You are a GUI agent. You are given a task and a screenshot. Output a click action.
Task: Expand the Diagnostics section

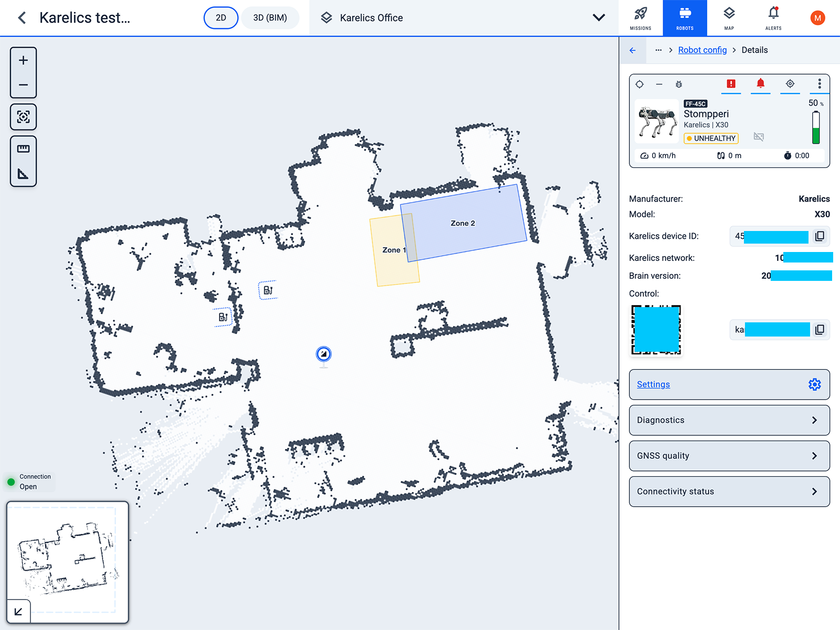pyautogui.click(x=729, y=420)
